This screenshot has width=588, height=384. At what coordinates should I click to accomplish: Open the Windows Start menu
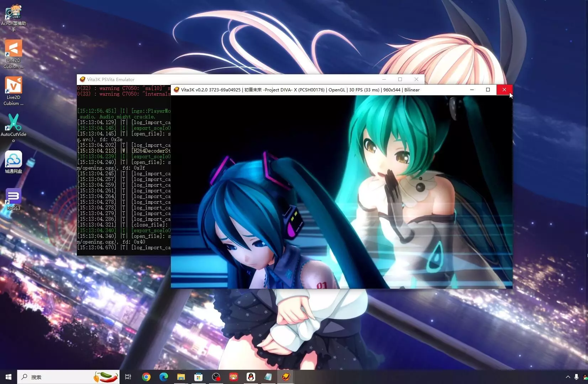point(9,377)
